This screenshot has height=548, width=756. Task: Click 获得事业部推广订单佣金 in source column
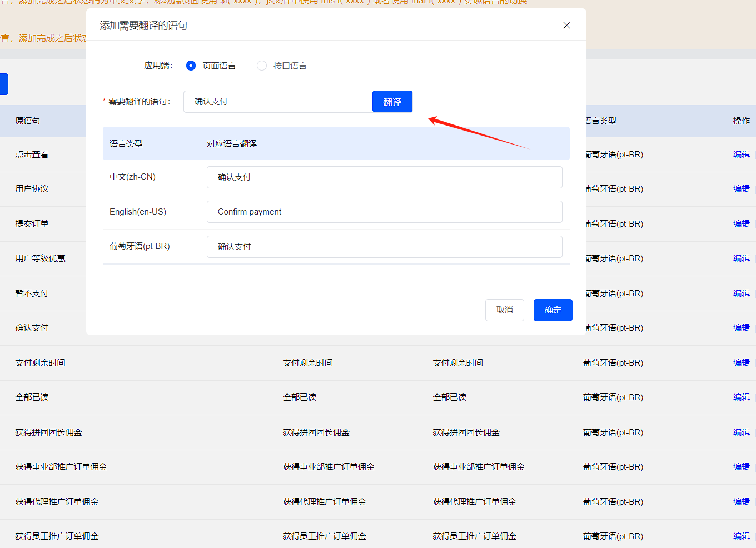click(x=61, y=467)
